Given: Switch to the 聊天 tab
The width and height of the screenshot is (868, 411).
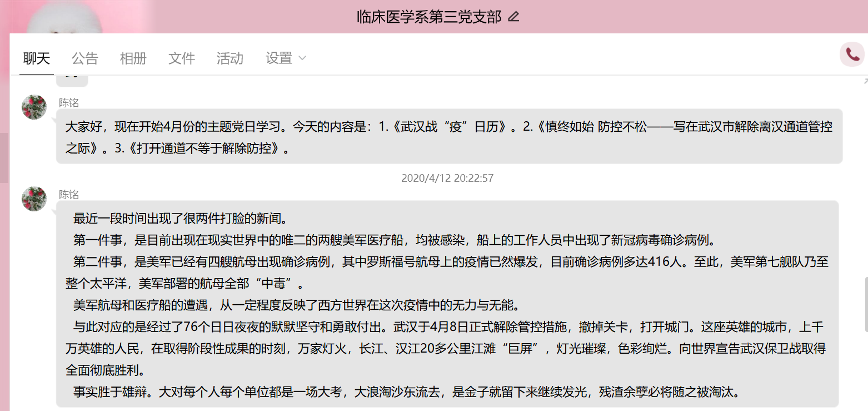Looking at the screenshot, I should coord(37,58).
